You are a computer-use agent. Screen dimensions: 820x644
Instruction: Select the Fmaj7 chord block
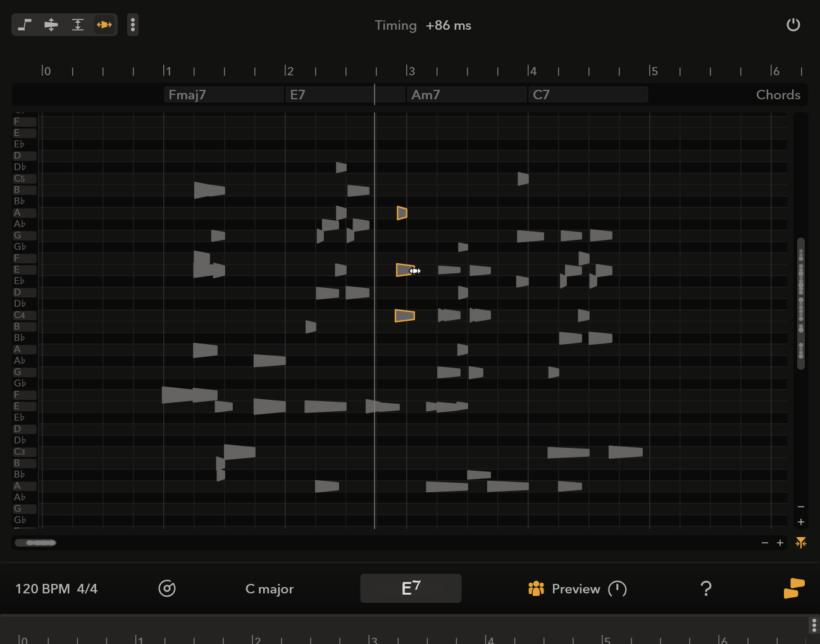point(223,94)
